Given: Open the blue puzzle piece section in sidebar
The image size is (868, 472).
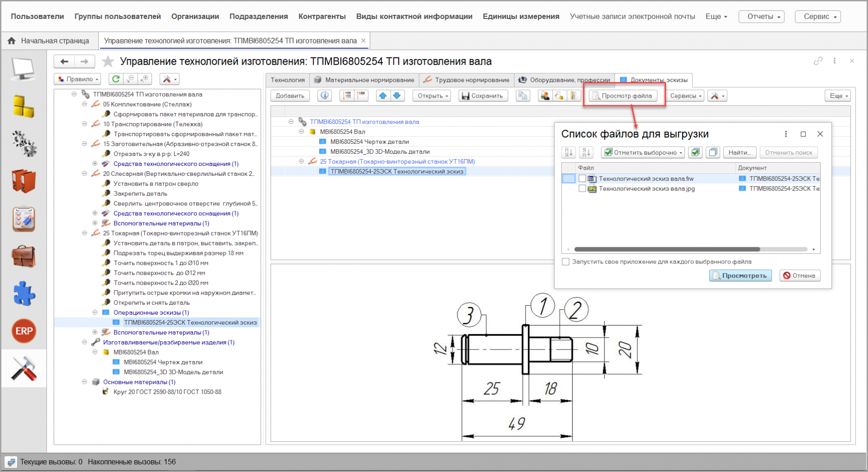Looking at the screenshot, I should point(24,293).
